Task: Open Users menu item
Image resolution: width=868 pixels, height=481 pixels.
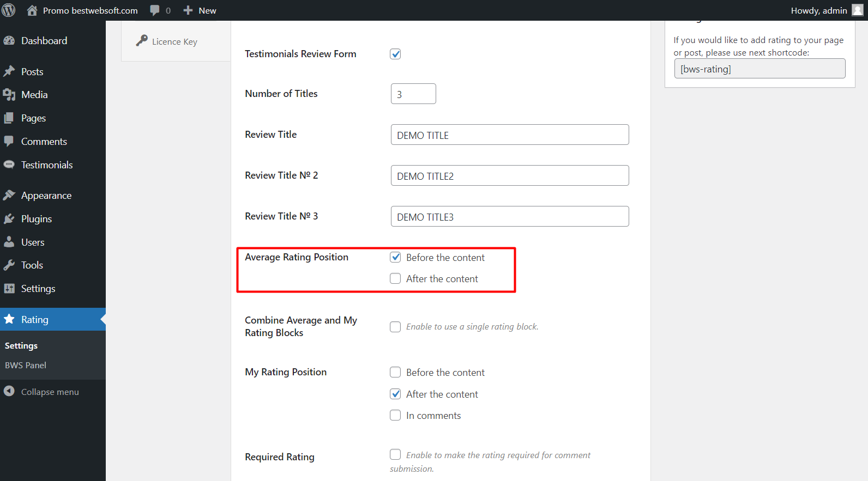Action: (53, 242)
